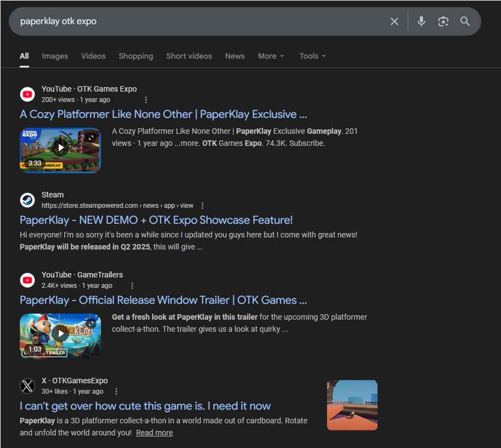Open 'PaperKlay - NEW DEMO + OTK Expo' link
The image size is (501, 448).
click(x=156, y=220)
